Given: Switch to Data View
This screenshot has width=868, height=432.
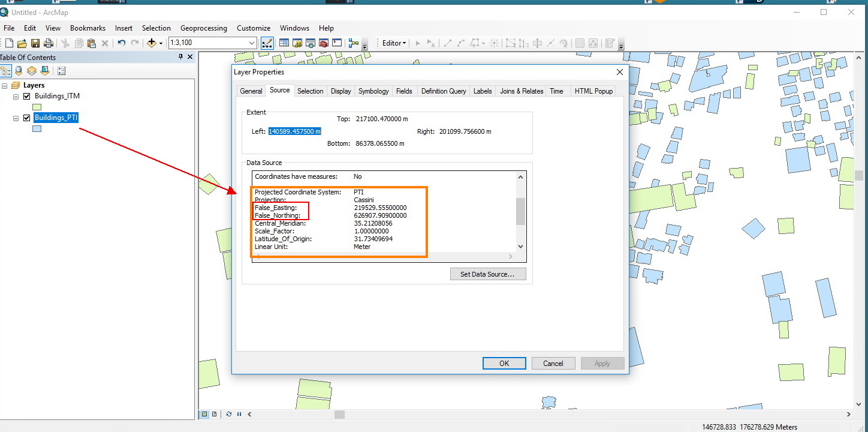Looking at the screenshot, I should tap(204, 414).
